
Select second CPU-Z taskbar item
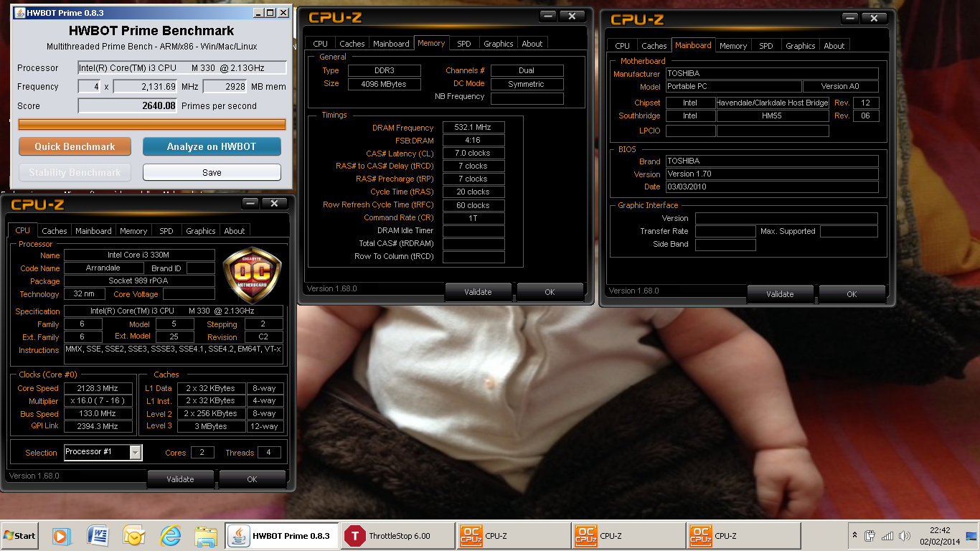tap(628, 536)
